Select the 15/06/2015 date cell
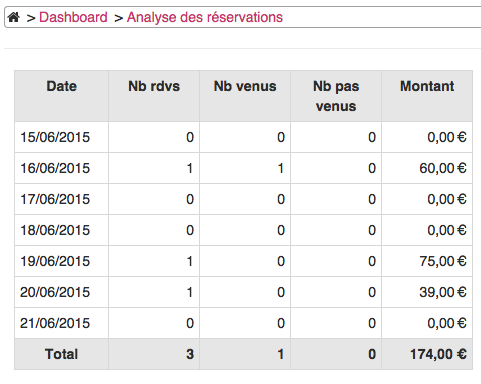This screenshot has height=384, width=481. [62, 137]
